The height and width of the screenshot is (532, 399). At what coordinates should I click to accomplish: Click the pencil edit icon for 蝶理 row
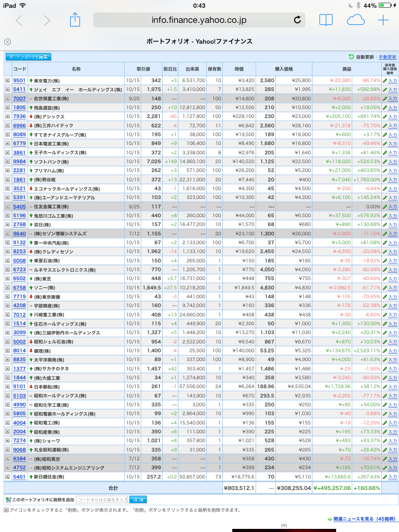coord(385,351)
